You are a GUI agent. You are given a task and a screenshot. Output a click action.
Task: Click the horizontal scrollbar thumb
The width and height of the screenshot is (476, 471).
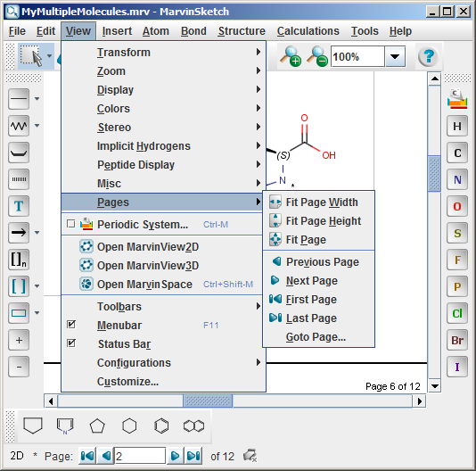pos(208,401)
